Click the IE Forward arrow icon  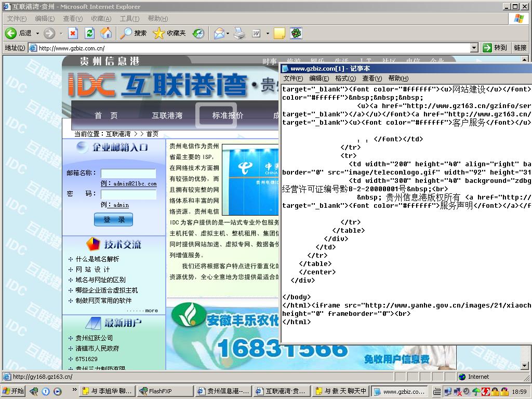[x=49, y=33]
